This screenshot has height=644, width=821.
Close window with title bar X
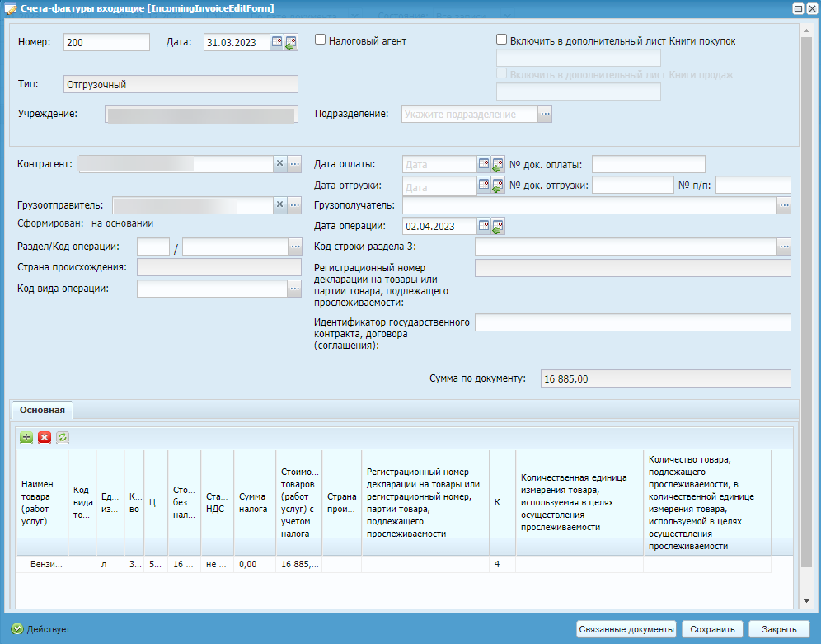(810, 8)
